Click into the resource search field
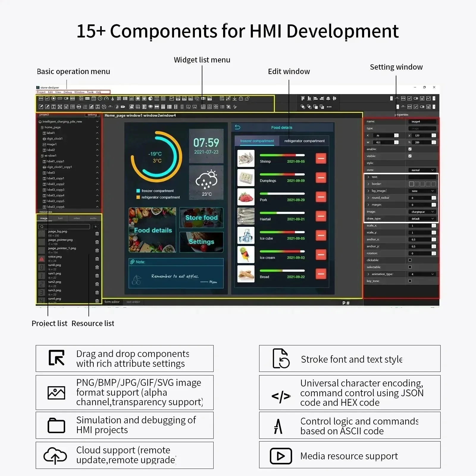The width and height of the screenshot is (476, 476). pos(64,227)
